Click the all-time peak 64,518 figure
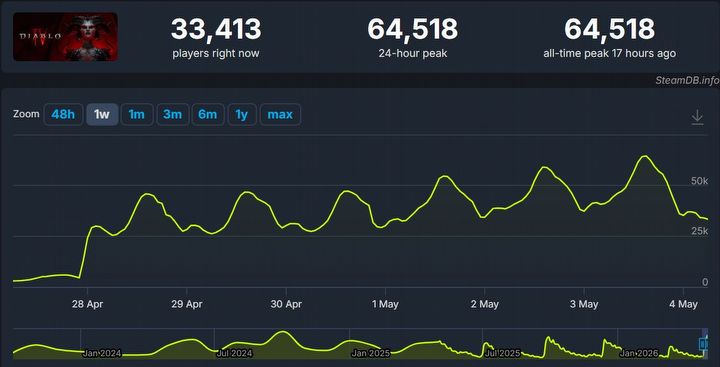The height and width of the screenshot is (367, 720). pyautogui.click(x=609, y=29)
